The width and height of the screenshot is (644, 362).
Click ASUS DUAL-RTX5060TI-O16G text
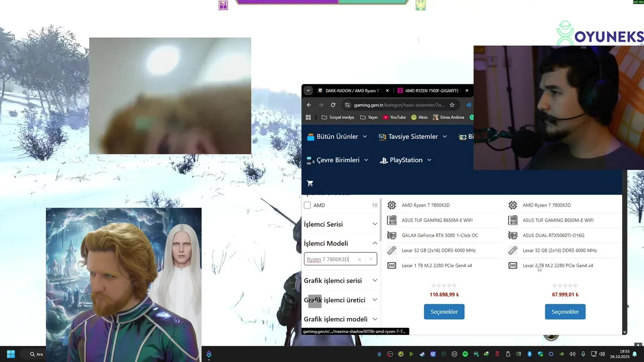pyautogui.click(x=553, y=235)
